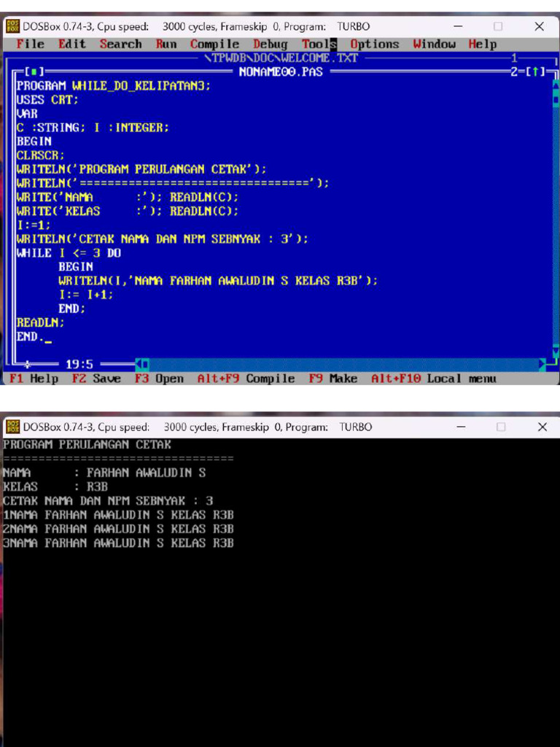Click the cursor position indicator 19:5
This screenshot has width=560, height=747.
coord(79,365)
